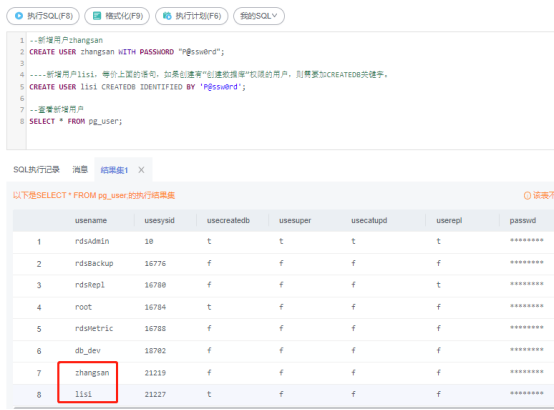This screenshot has width=554, height=410.
Task: Click the passwd column header
Action: point(523,220)
